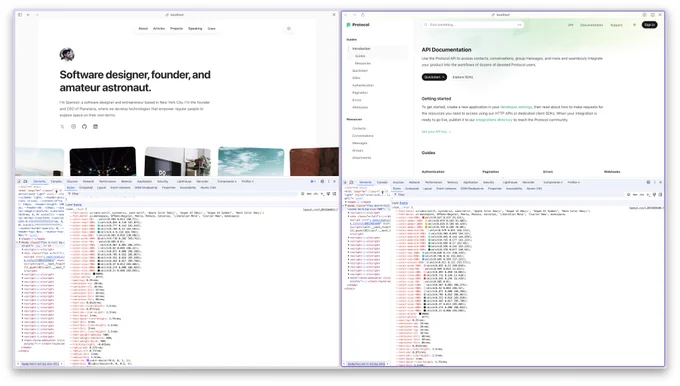This screenshot has width=680, height=386.
Task: Open the blue sky photo thumbnail
Action: (251, 161)
